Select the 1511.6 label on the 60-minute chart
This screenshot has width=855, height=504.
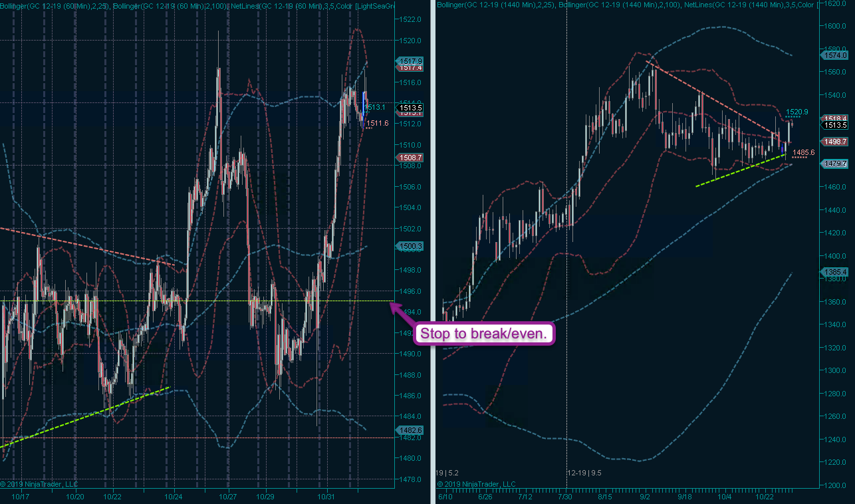tap(377, 122)
